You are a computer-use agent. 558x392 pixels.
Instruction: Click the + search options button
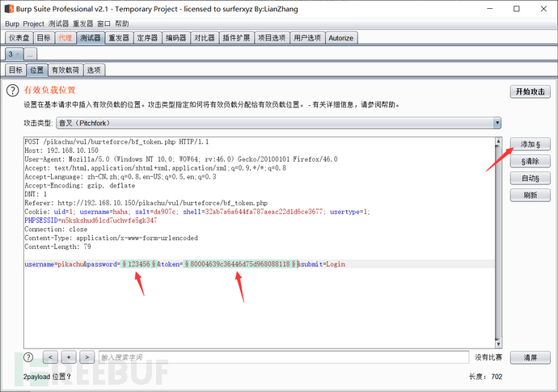coord(69,356)
